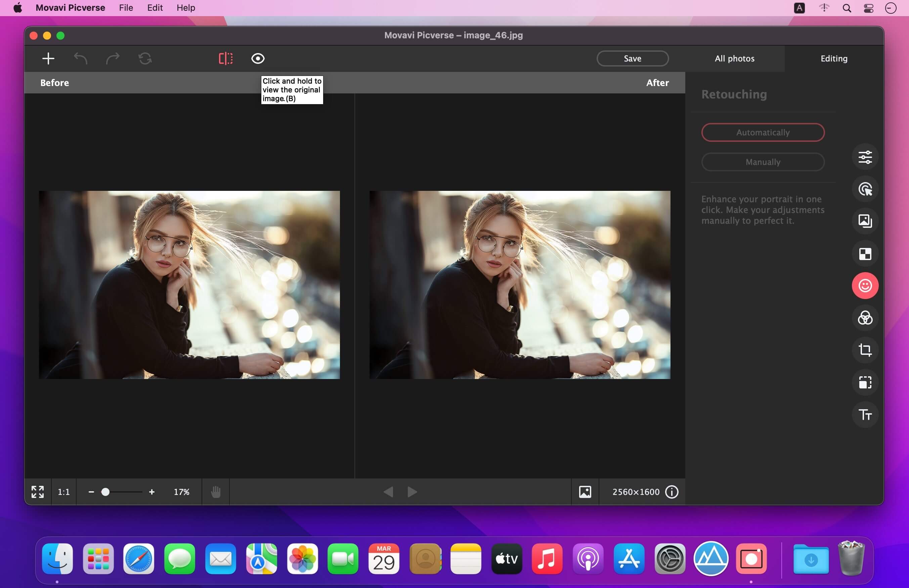The width and height of the screenshot is (909, 588).
Task: Show image info with the i icon
Action: [x=672, y=492]
